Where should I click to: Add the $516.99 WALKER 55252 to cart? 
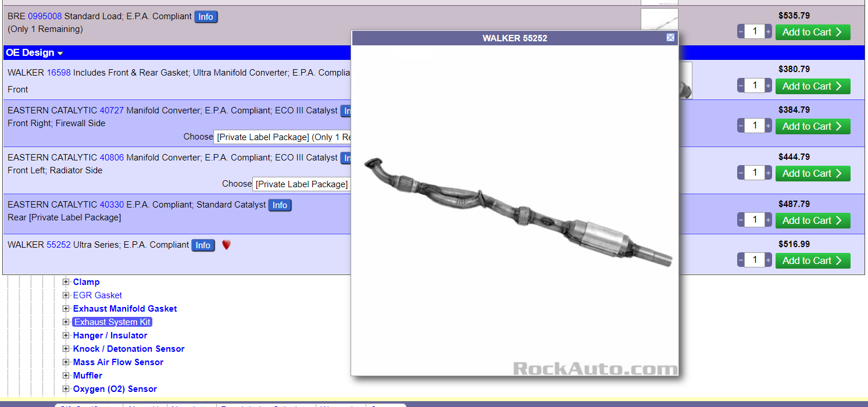(x=813, y=260)
